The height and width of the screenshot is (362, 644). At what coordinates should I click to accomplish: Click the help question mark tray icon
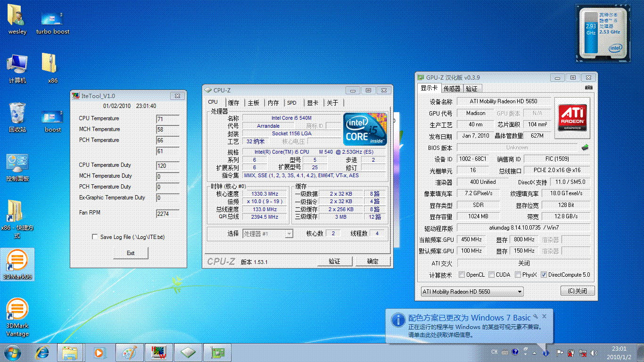pyautogui.click(x=515, y=352)
